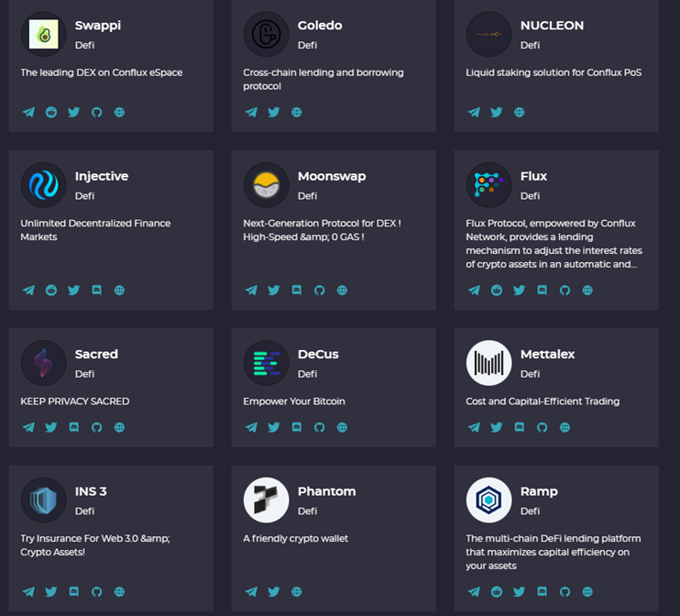Visit Sacred's website globe icon
Screen dimensions: 680x616
point(119,427)
